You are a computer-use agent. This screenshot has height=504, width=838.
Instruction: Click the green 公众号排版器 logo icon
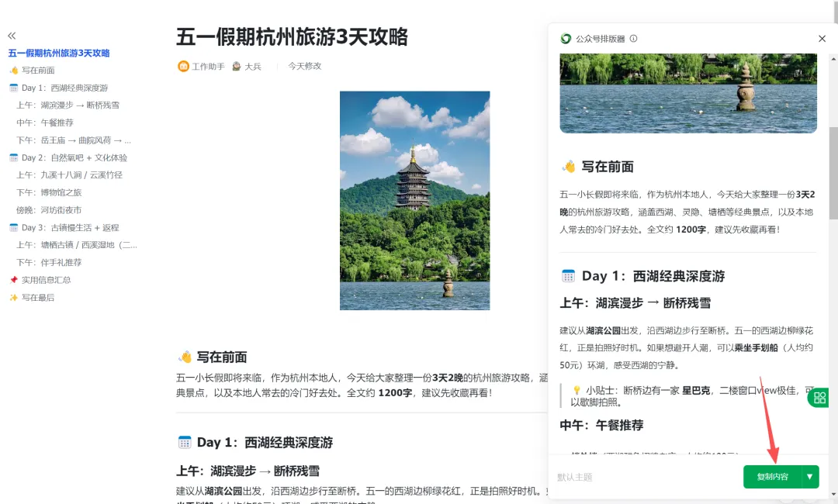[x=566, y=39]
